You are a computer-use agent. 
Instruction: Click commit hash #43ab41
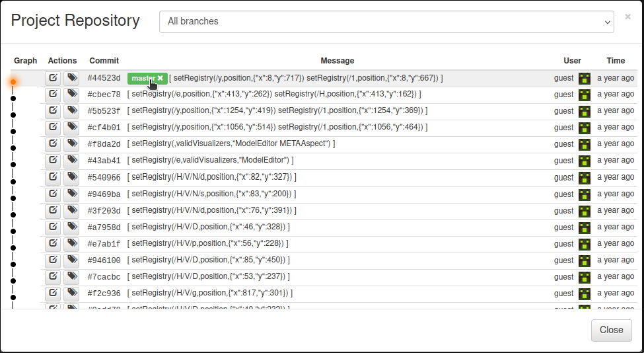pyautogui.click(x=104, y=161)
